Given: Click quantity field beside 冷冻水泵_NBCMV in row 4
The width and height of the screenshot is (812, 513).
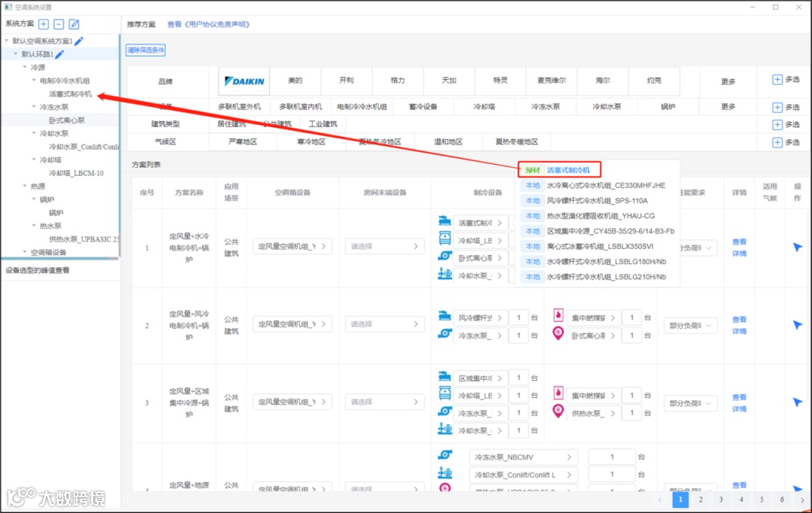Looking at the screenshot, I should click(611, 457).
